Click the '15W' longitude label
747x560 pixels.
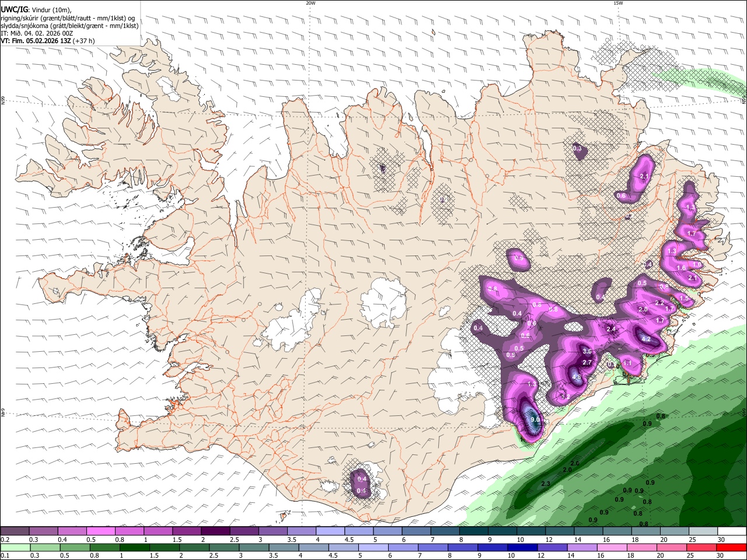618,3
